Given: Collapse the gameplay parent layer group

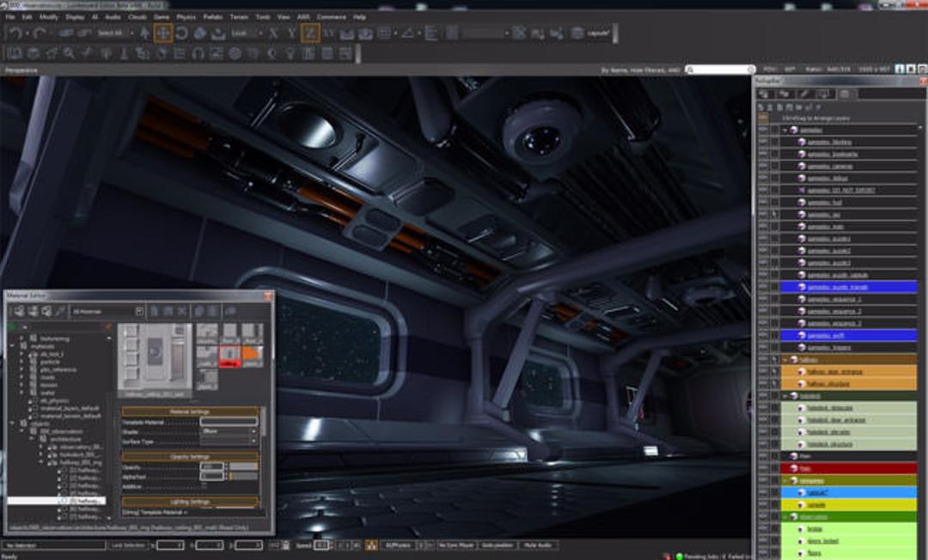Looking at the screenshot, I should tap(785, 130).
